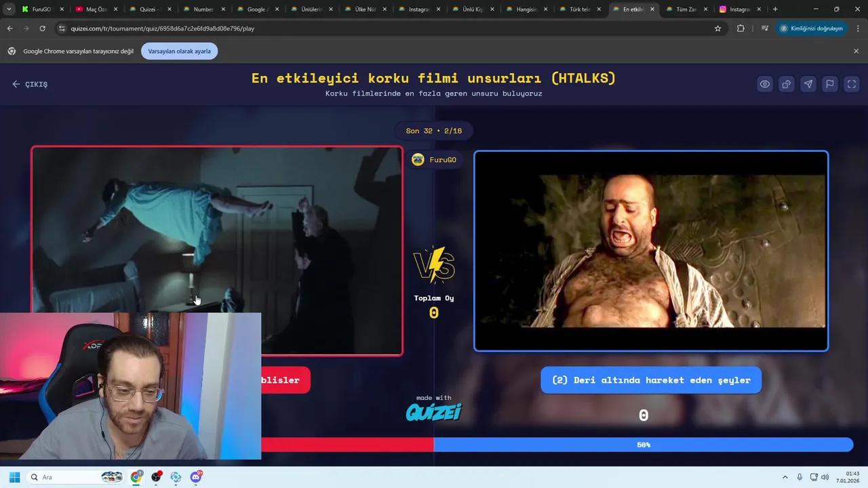868x488 pixels.
Task: Switch to the 'Ünlü Kişi' tab
Action: tap(473, 9)
